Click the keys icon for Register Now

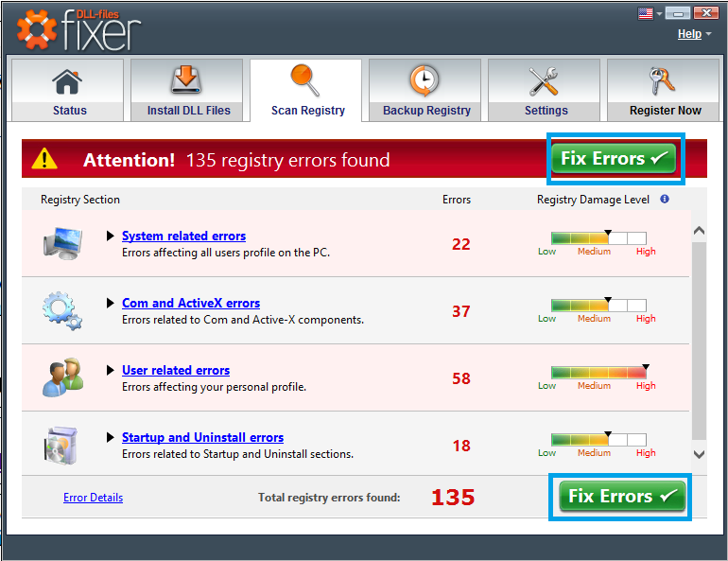coord(662,80)
